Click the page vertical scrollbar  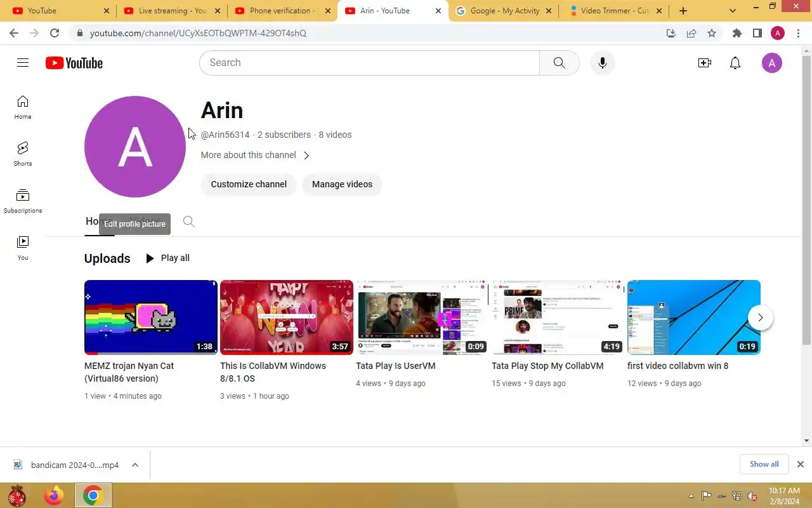[807, 201]
